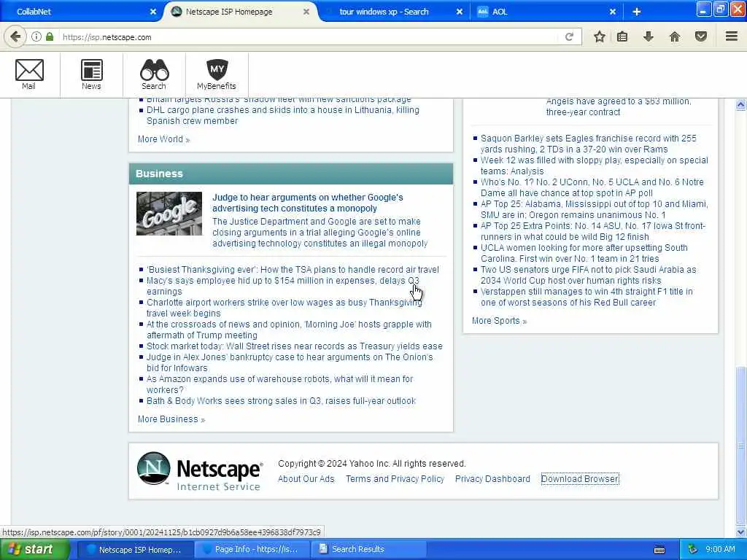Click the scrollbar up arrow
This screenshot has height=560, width=747.
click(741, 105)
